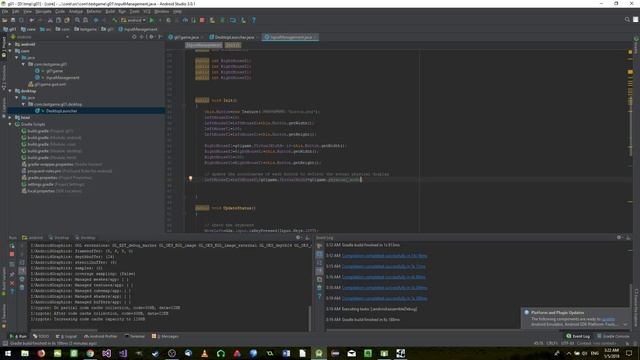Open the Android Profiler tool window tab
Image resolution: width=640 pixels, height=360 pixels.
pos(100,336)
